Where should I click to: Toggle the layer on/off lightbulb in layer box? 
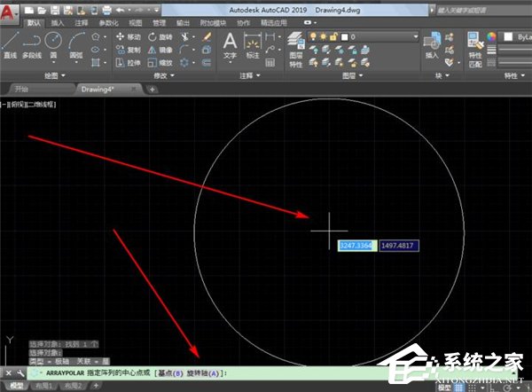pyautogui.click(x=312, y=35)
